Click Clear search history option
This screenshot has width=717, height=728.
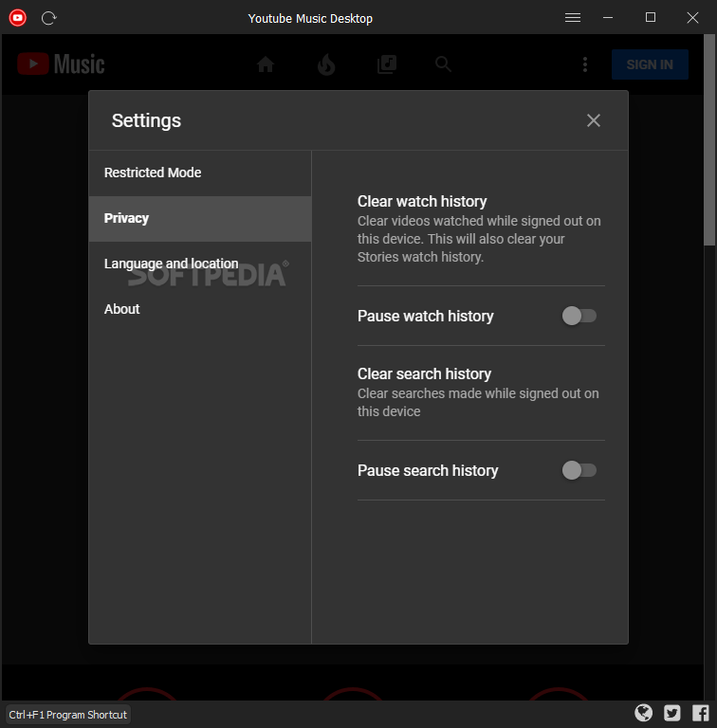point(481,392)
